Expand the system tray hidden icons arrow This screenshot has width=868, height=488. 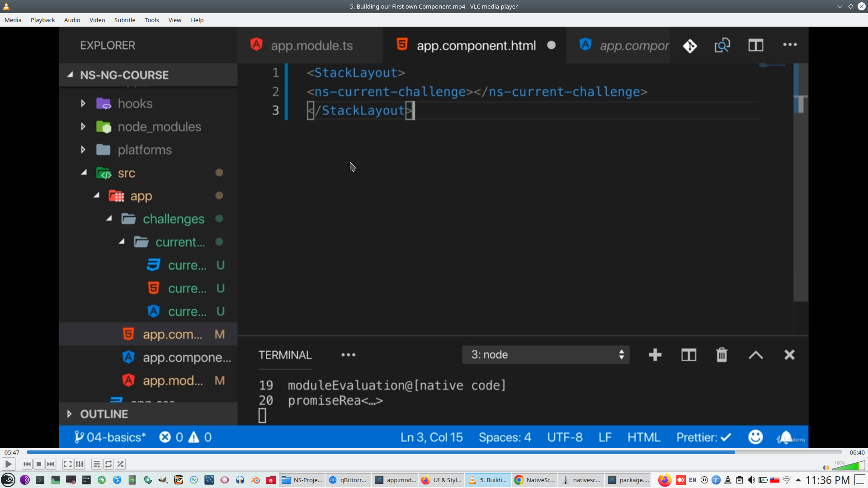click(798, 480)
